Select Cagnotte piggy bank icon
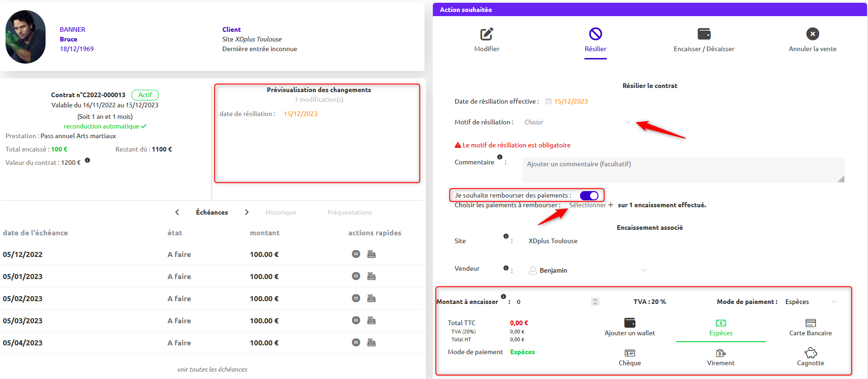 [811, 353]
